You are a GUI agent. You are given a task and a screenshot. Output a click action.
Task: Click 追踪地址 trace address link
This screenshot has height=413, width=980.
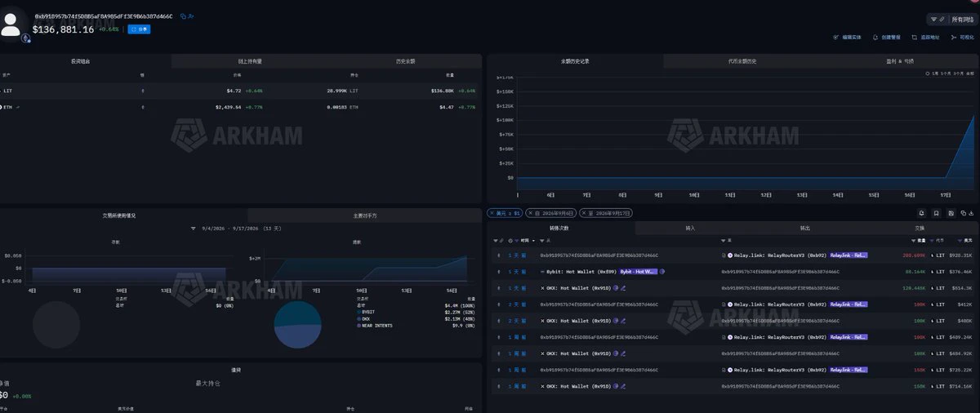926,38
